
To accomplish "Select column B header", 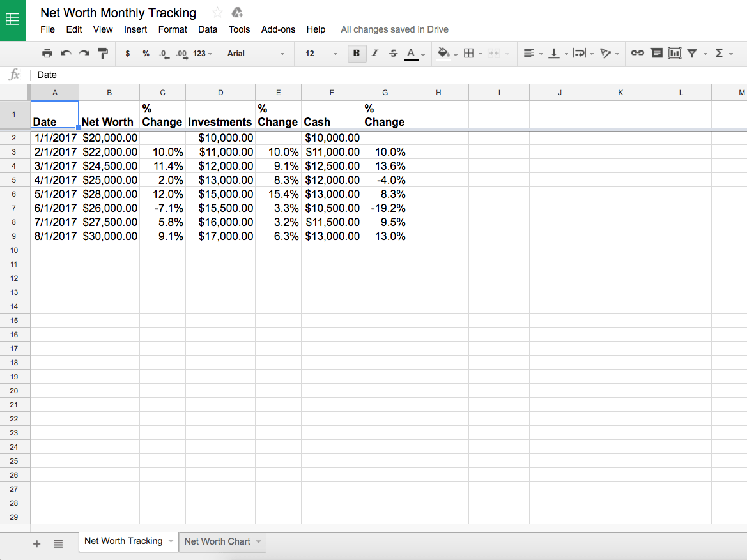I will (x=109, y=93).
